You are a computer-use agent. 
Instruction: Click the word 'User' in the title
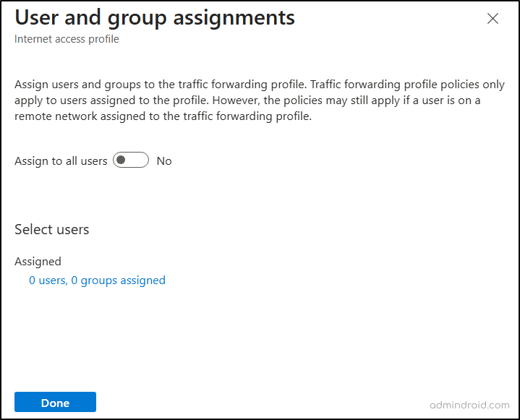(x=36, y=18)
